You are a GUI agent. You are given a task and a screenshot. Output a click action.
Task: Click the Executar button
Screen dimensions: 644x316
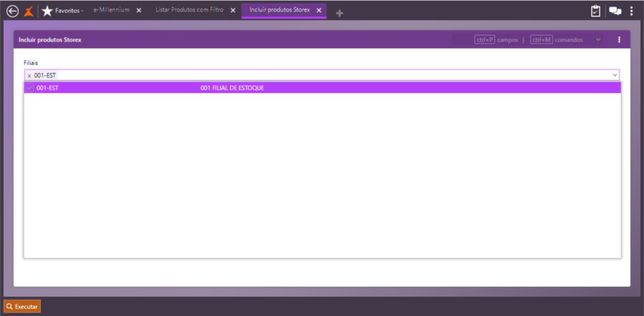[22, 307]
